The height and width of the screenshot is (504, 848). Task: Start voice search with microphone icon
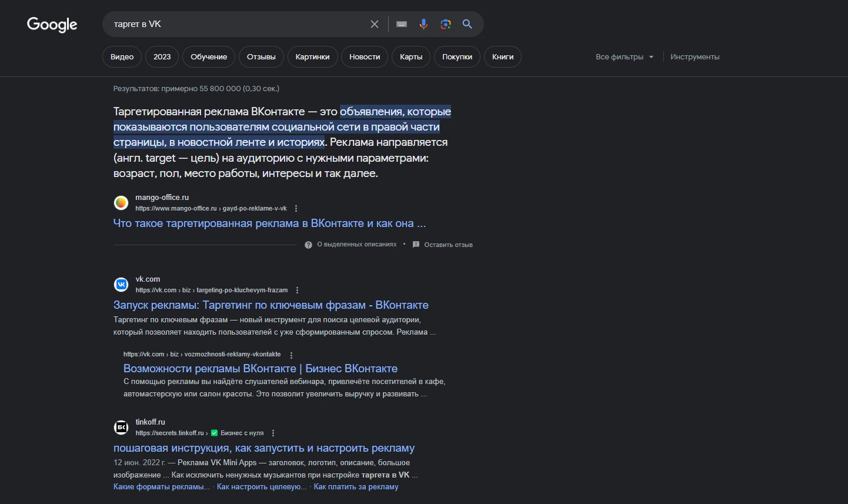click(x=423, y=24)
